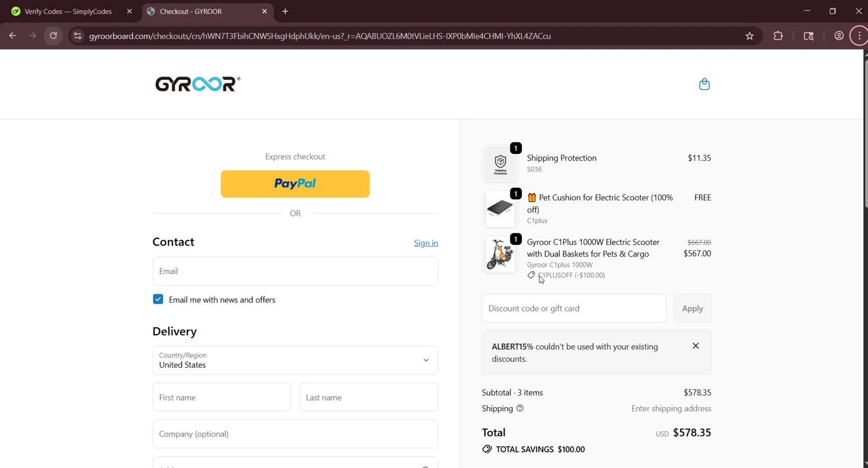Close the Checkout GYROOR tab
Viewport: 868px width, 468px height.
pyautogui.click(x=264, y=11)
